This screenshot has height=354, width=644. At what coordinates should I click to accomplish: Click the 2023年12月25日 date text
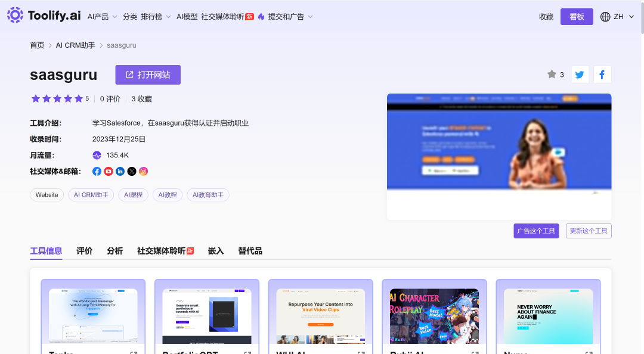tap(119, 139)
